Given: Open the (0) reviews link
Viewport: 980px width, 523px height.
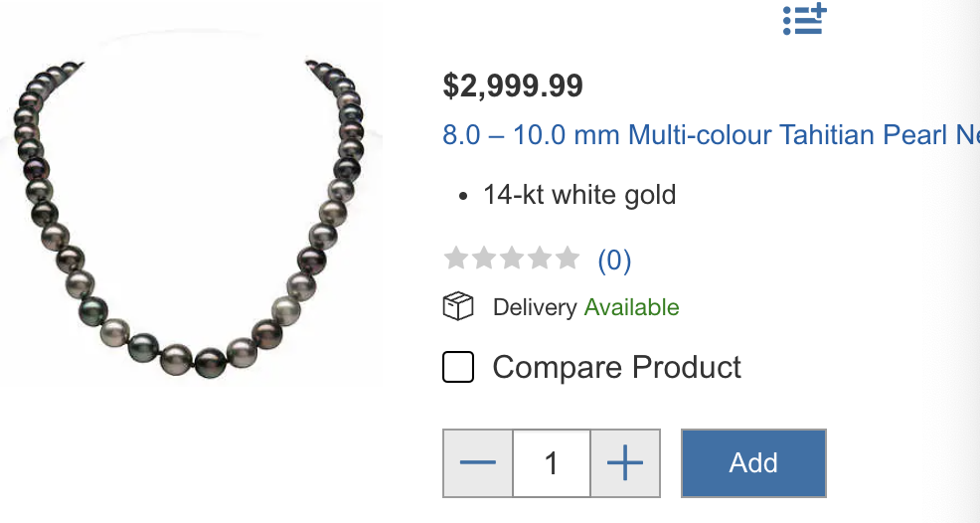Looking at the screenshot, I should coord(614,261).
